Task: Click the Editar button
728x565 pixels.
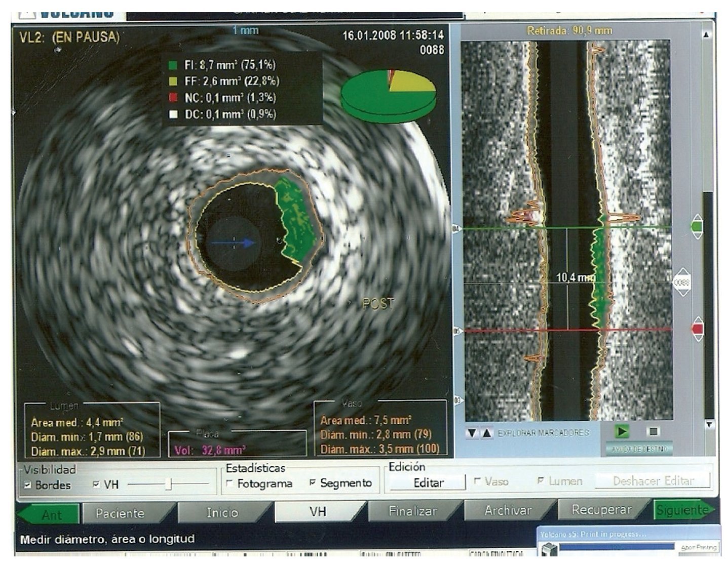Action: [x=428, y=482]
